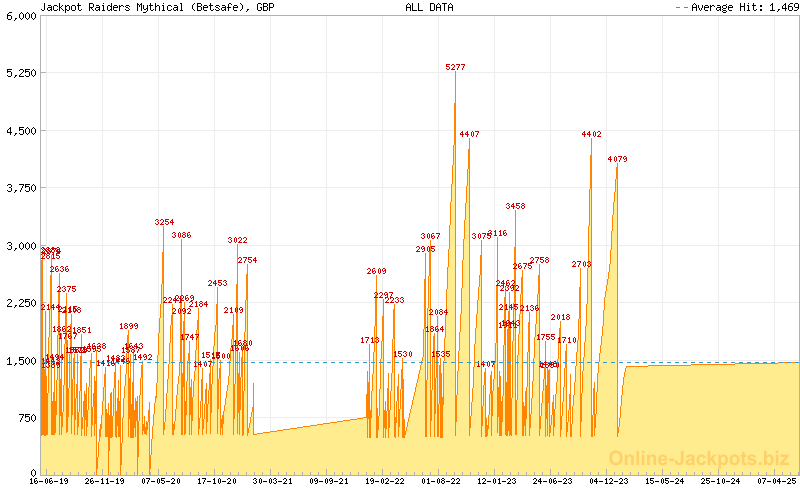Select the 3022 peak value

point(237,240)
